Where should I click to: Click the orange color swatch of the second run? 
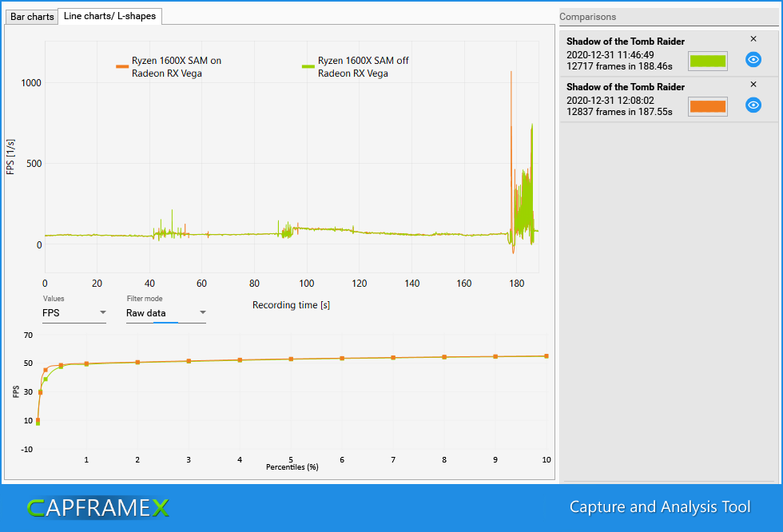707,105
